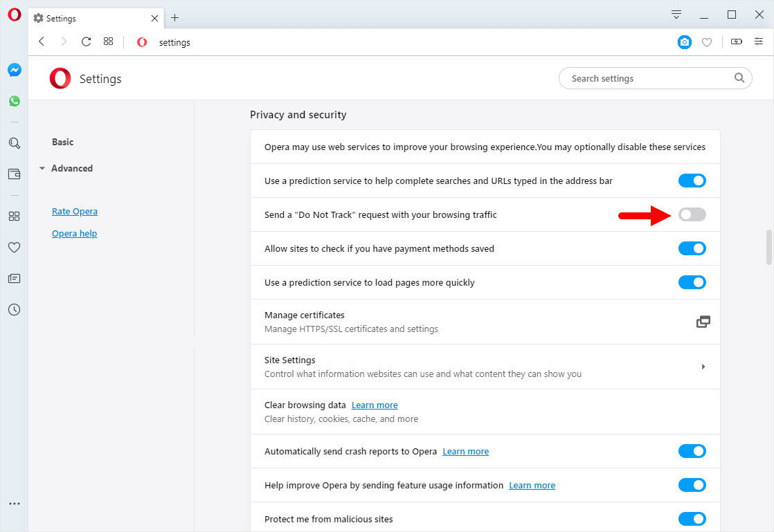Screen dimensions: 774x532
Task: Select the Settings tab
Action: (x=96, y=18)
